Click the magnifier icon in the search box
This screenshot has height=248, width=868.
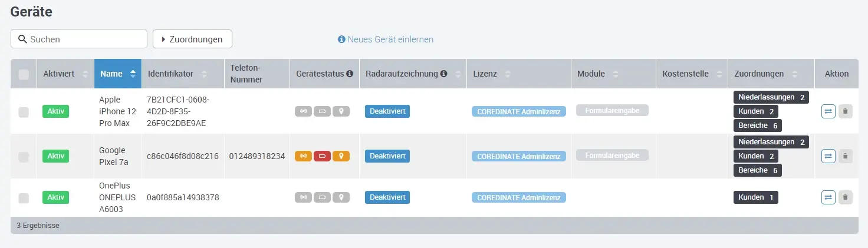tap(22, 39)
